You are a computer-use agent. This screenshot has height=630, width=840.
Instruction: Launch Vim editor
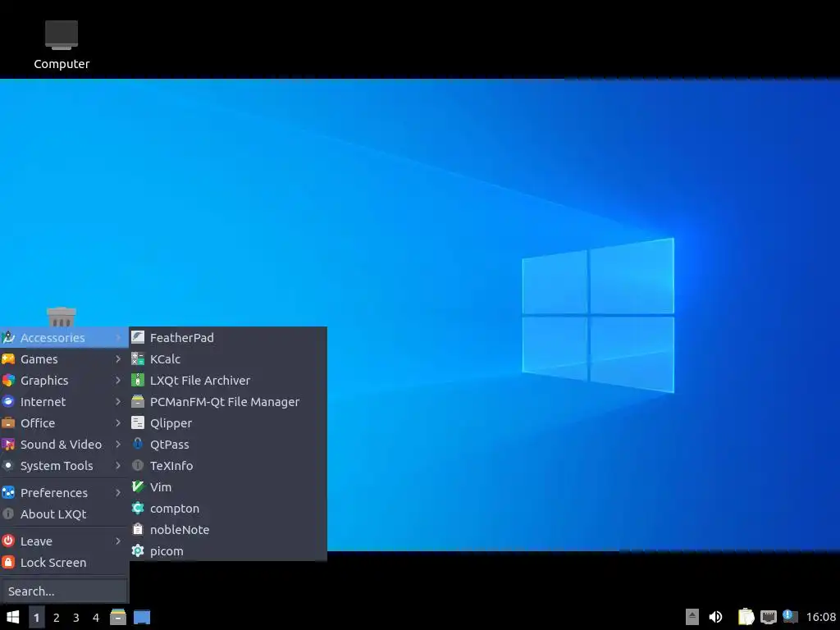pyautogui.click(x=228, y=487)
